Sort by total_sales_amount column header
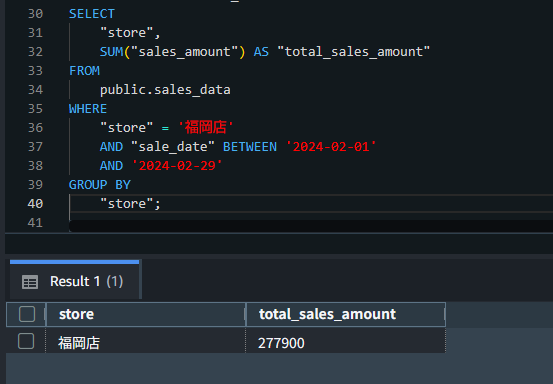Image resolution: width=553 pixels, height=384 pixels. [346, 314]
